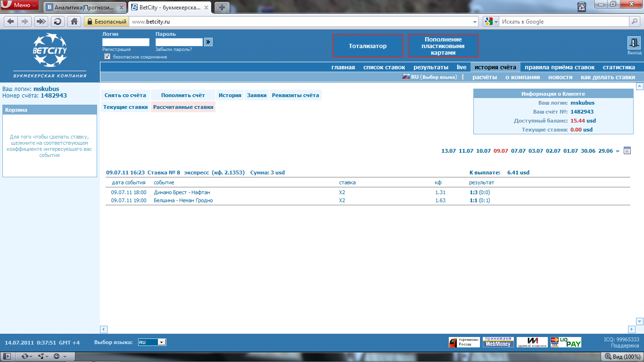This screenshot has height=362, width=644.
Task: Open новости submenu link
Action: coord(561,77)
